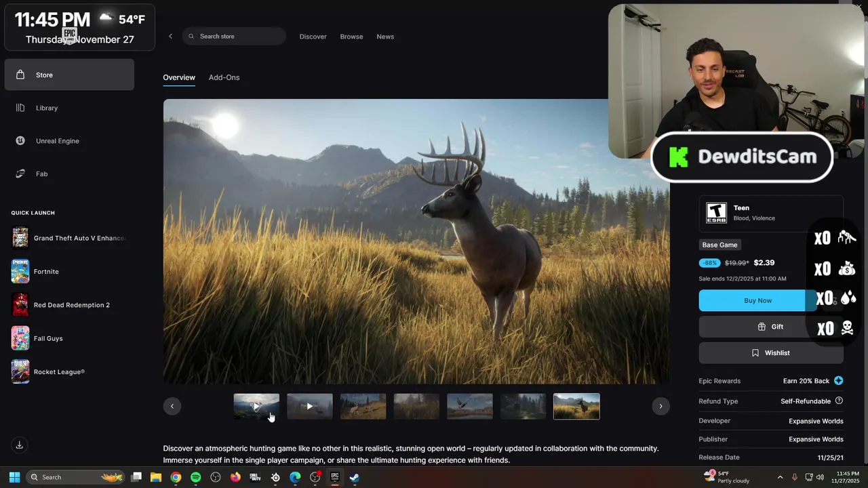
Task: Open the Store section in sidebar
Action: (69, 75)
